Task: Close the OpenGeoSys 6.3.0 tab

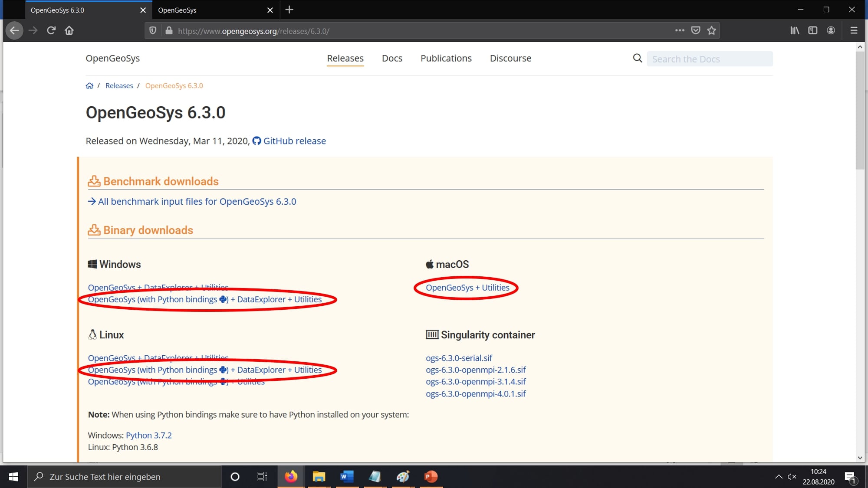Action: 143,10
